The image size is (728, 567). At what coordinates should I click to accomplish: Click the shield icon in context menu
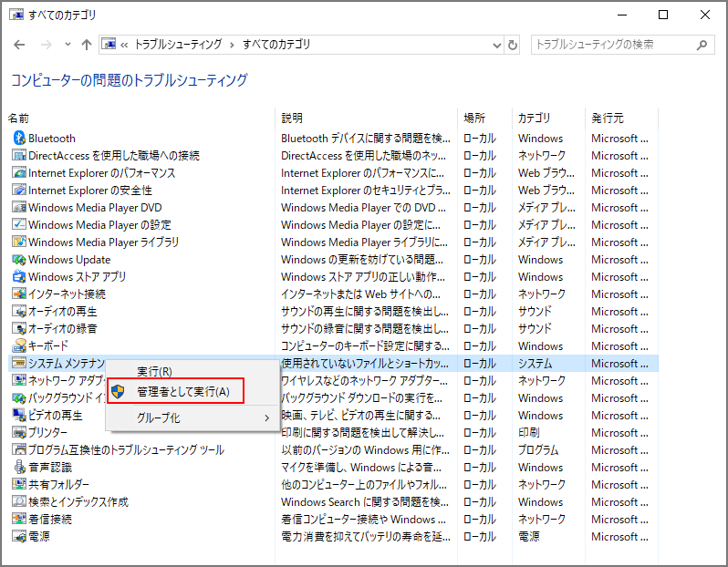pos(119,392)
